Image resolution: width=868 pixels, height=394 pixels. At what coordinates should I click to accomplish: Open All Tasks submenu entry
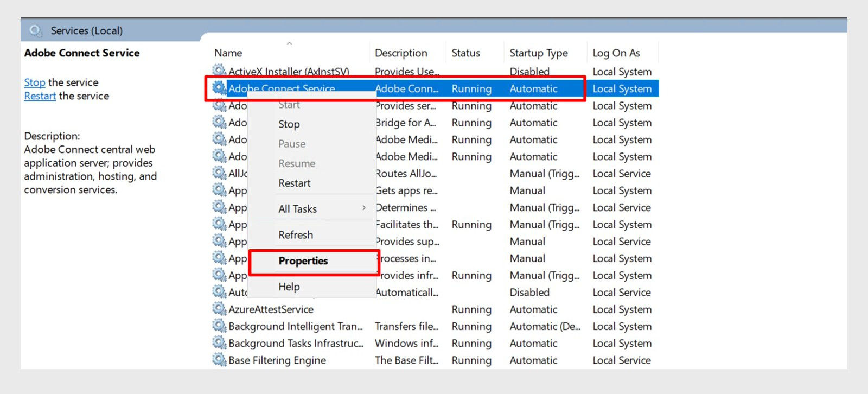[x=298, y=208]
